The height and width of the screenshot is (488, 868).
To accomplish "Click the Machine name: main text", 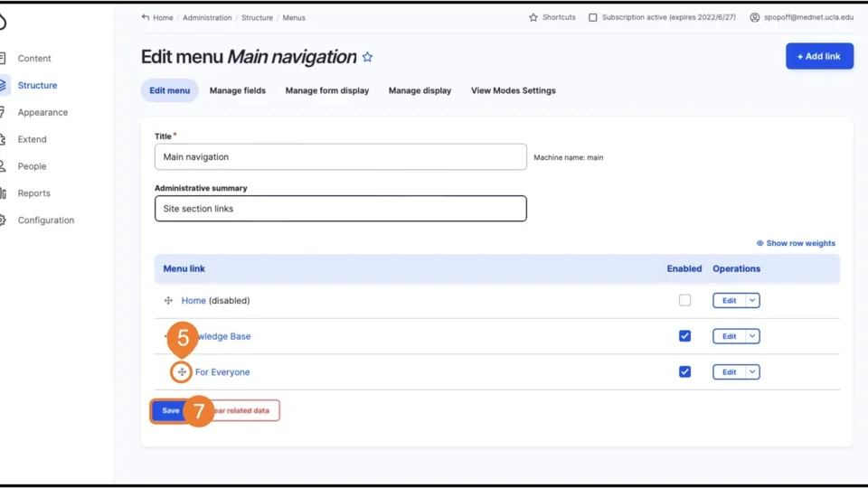I will pos(569,157).
